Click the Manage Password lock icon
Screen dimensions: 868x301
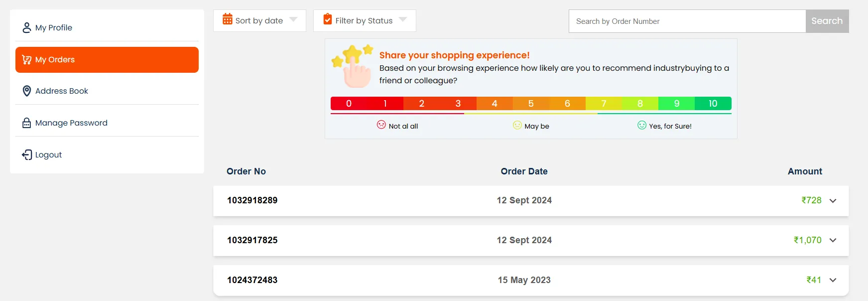coord(27,123)
